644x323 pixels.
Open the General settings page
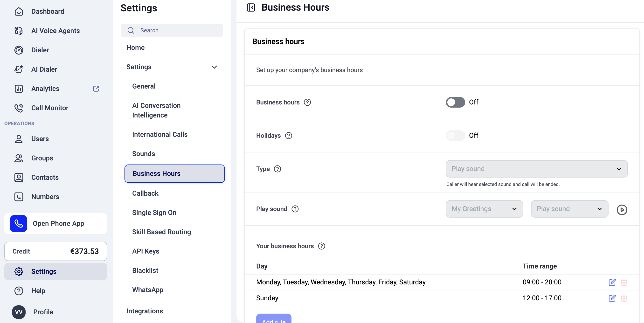pyautogui.click(x=144, y=86)
